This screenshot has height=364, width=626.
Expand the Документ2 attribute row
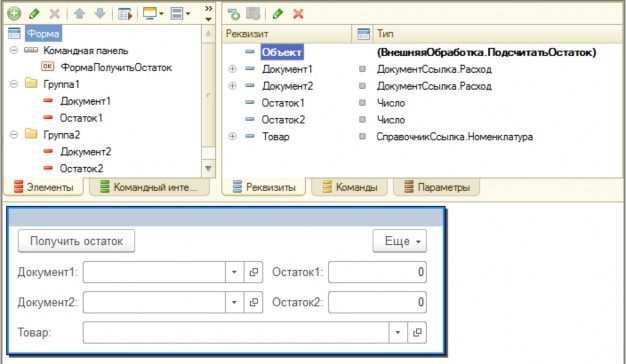[232, 86]
